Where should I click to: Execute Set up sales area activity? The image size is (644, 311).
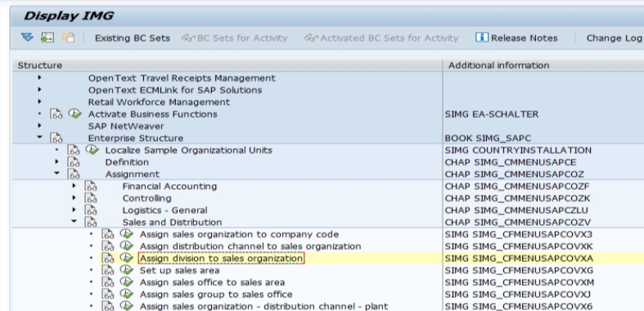pos(127,270)
